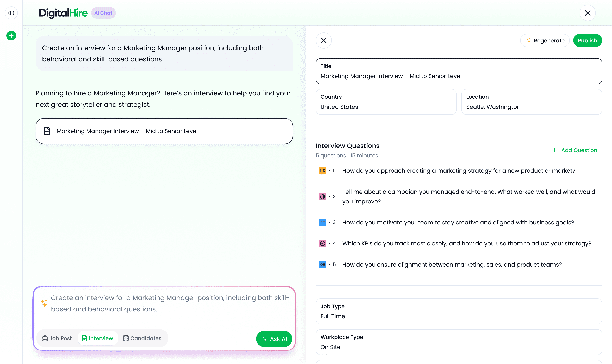This screenshot has width=612, height=364.
Task: Select the Interview tab in prompt box
Action: (98, 338)
